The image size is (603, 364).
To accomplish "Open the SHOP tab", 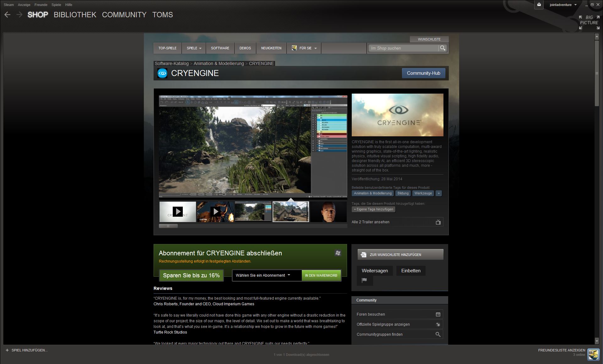I will 38,15.
